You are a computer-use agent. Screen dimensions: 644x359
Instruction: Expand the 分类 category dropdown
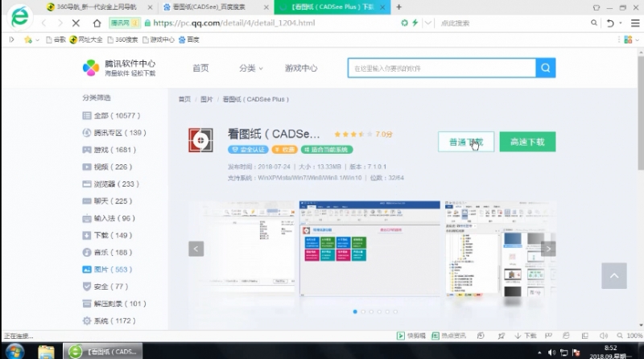[251, 68]
